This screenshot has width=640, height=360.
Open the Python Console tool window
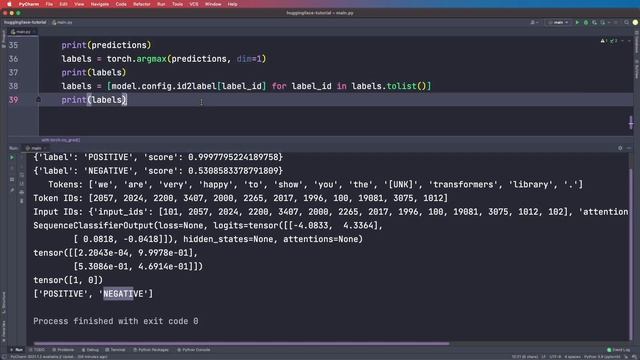coord(194,350)
